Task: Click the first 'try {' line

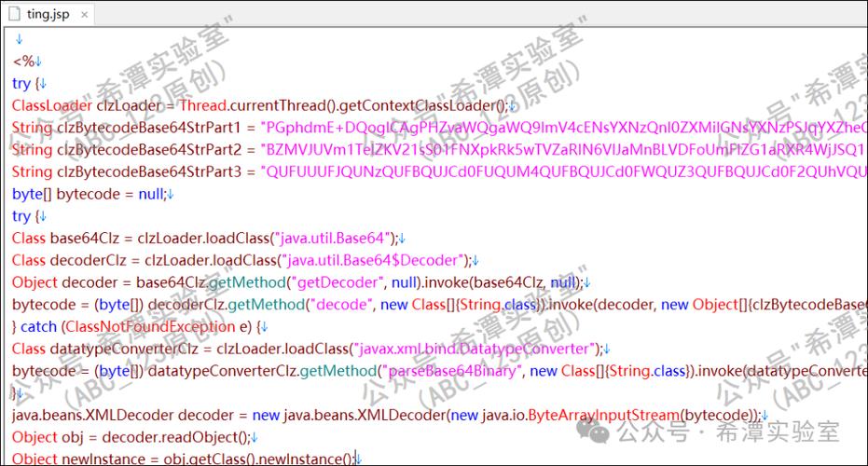Action: (29, 84)
